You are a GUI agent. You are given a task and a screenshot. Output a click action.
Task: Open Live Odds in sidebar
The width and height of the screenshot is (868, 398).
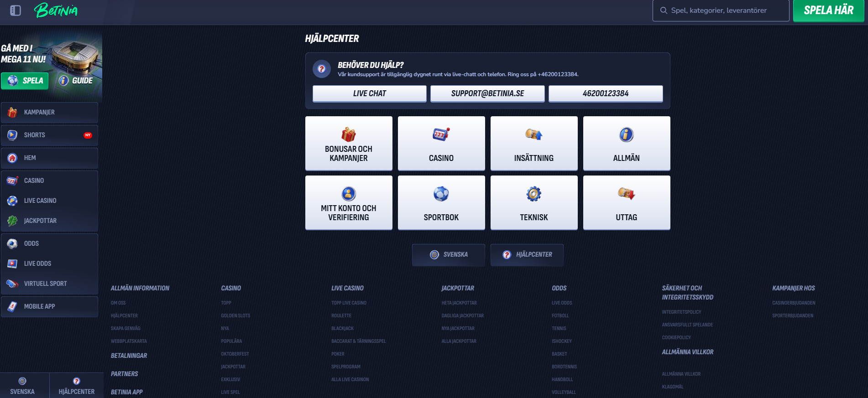49,264
